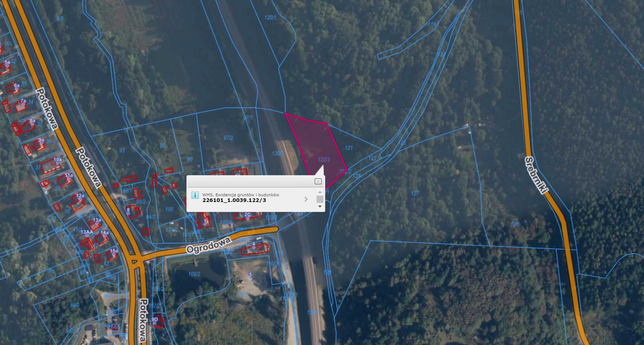Click address point marker 9D
This screenshot has height=345, width=644.
tap(154, 323)
